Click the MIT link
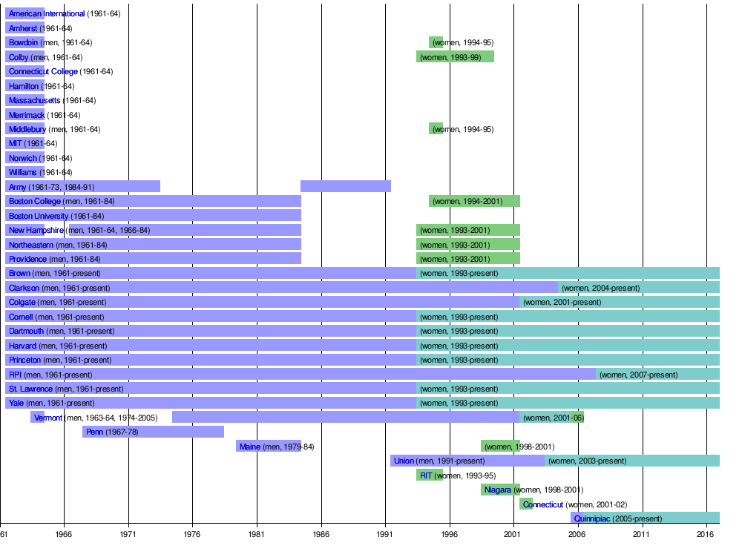Image resolution: width=742 pixels, height=560 pixels. tap(16, 144)
